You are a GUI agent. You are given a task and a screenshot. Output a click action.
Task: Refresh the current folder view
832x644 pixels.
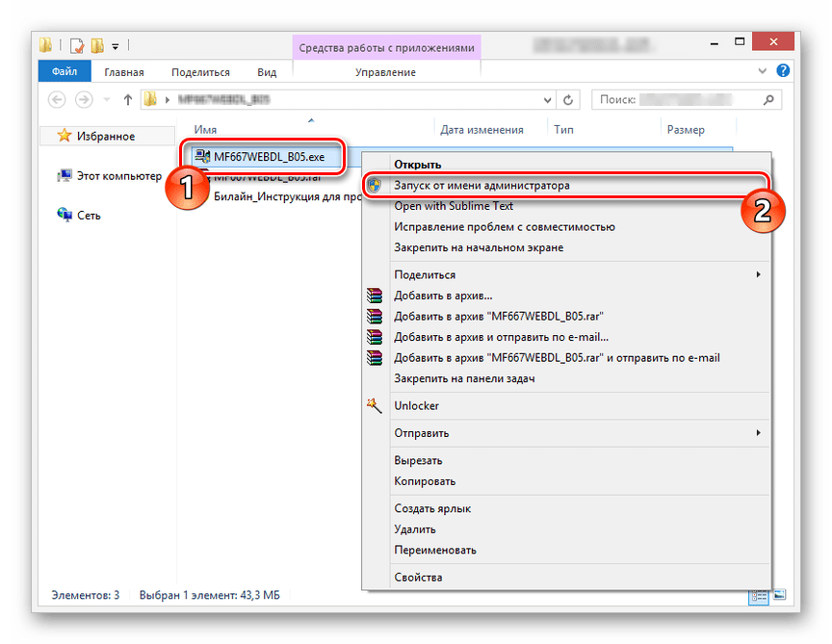[x=568, y=100]
